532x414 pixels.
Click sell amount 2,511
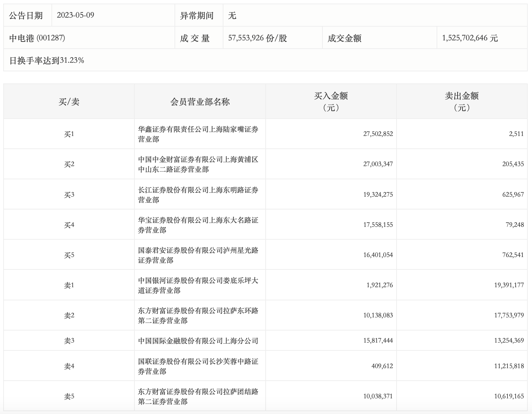(x=517, y=134)
